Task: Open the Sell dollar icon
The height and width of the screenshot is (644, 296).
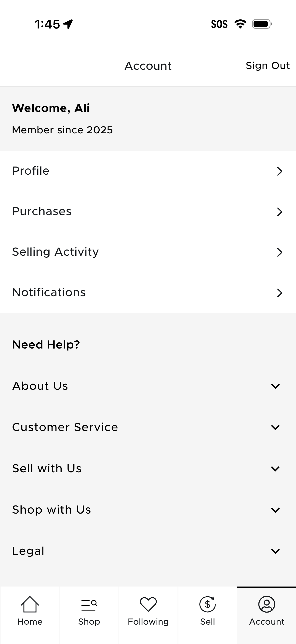Action: 207,604
